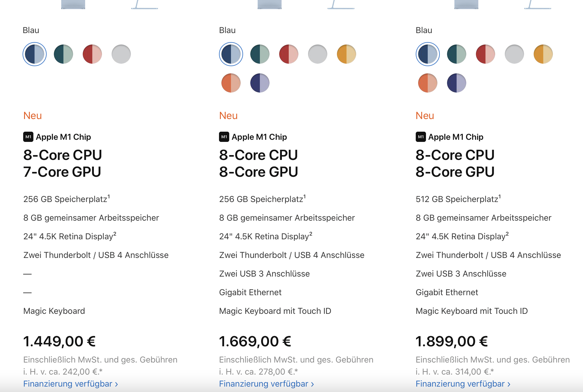The width and height of the screenshot is (583, 392).
Task: Select green color on 1.669,00 € iMac
Action: tap(260, 54)
